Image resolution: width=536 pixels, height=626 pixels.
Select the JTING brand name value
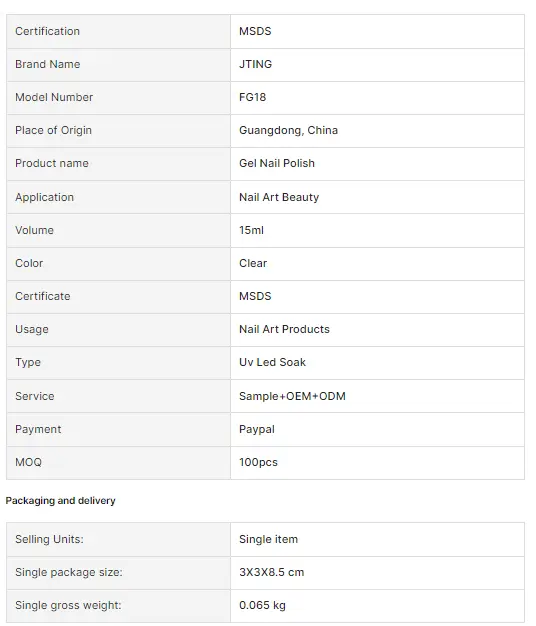coord(255,64)
